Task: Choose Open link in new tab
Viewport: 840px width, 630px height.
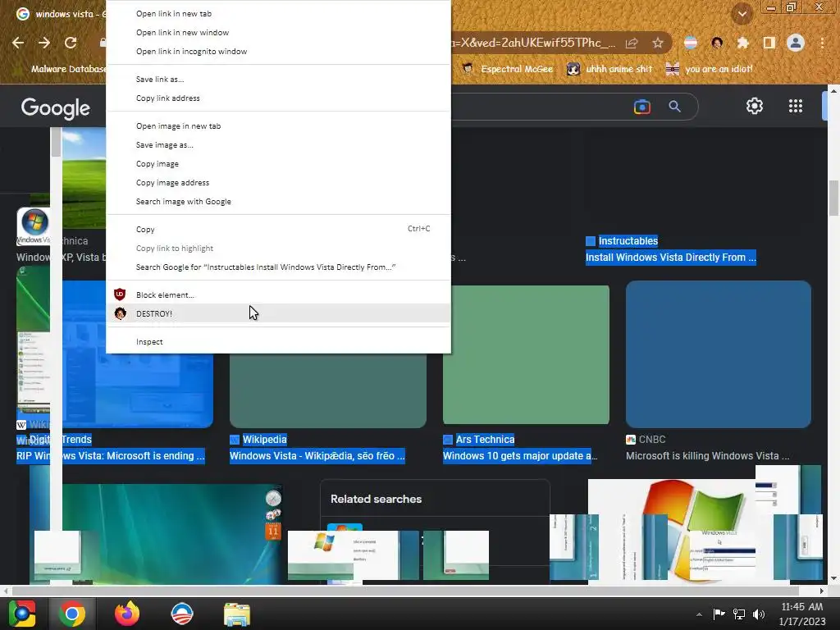Action: [278, 14]
